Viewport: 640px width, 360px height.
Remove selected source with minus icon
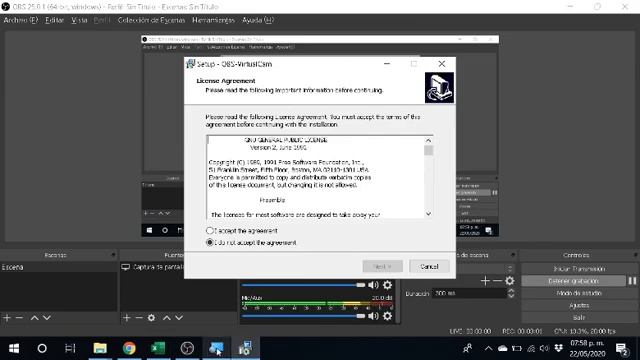pos(139,318)
